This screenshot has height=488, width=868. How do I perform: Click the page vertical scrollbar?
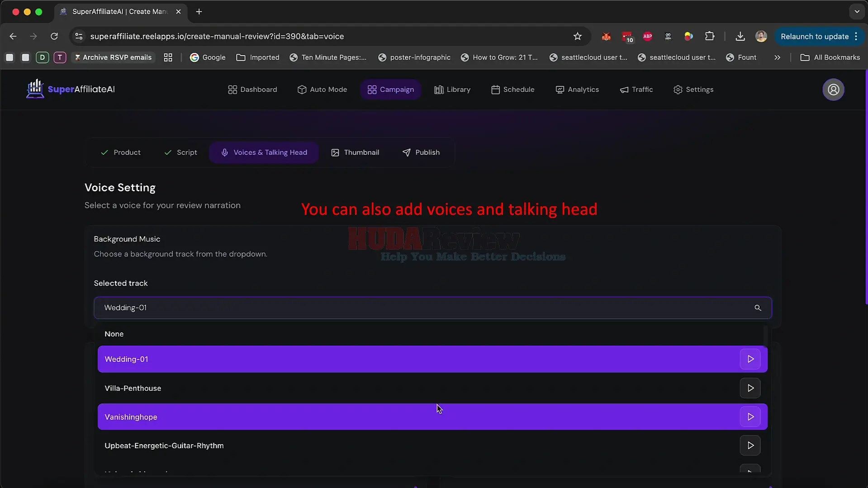point(866,187)
